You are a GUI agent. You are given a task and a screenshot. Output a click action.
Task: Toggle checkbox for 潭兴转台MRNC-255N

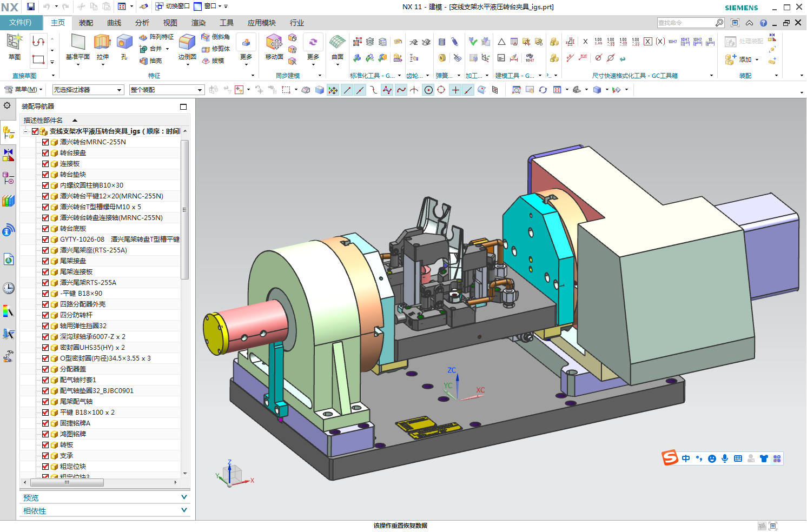[x=45, y=142]
